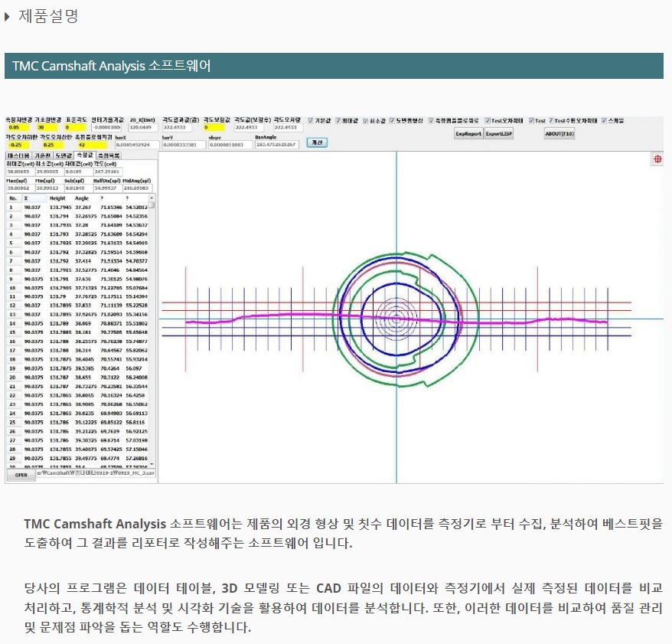The image size is (672, 644).
Task: Toggle the 도면원형상 checkbox
Action: [392, 120]
